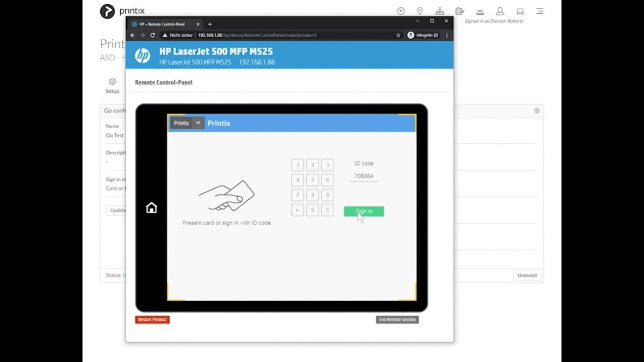Click the 'Remote Control-Panel' heading
Screen dimensions: 644x362
164,82
